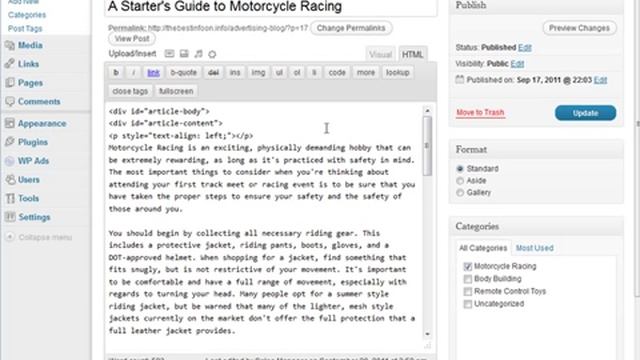Click the Preview Changes button
This screenshot has width=640, height=360.
[x=579, y=28]
